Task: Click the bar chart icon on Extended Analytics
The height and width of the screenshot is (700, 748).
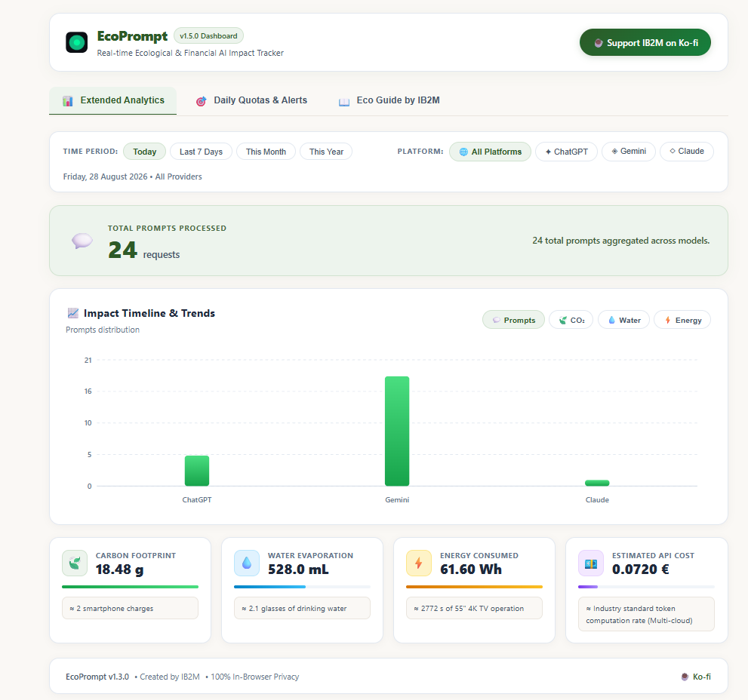Action: coord(68,100)
